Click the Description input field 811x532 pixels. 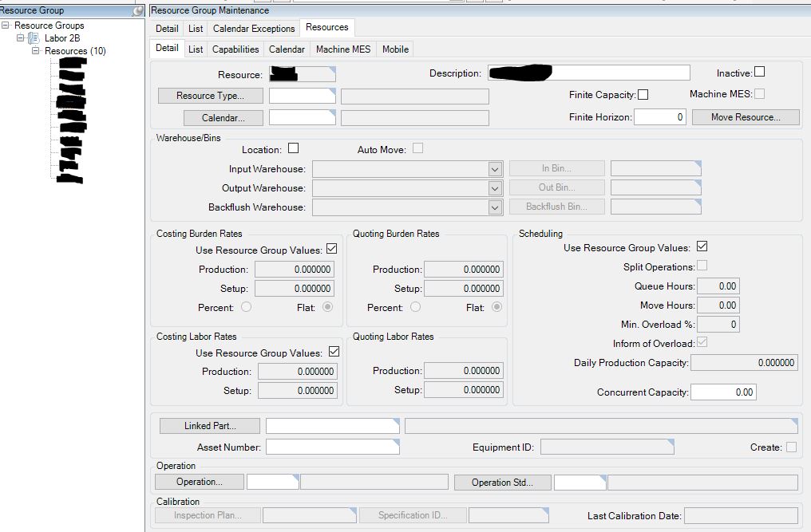[x=589, y=73]
